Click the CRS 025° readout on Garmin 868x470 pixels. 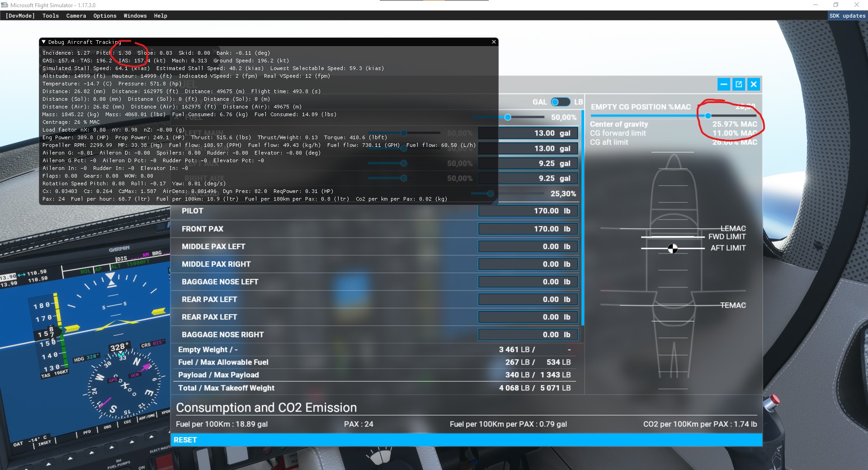pos(153,344)
